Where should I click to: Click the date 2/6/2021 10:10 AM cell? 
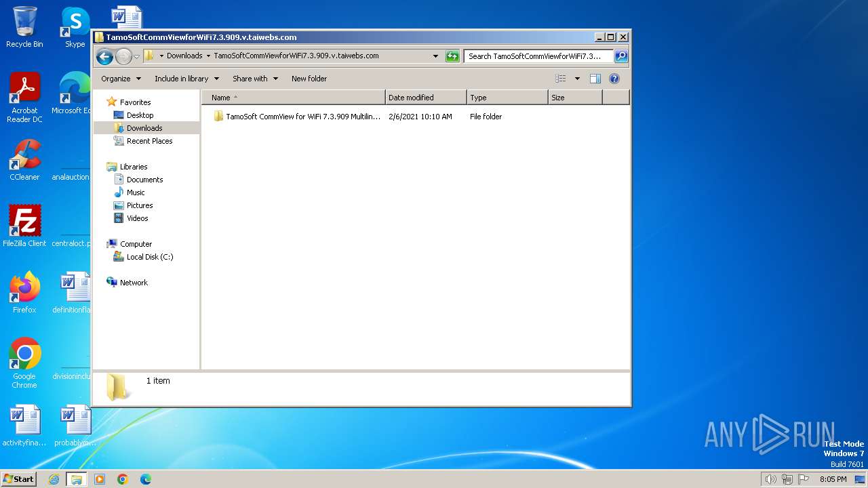tap(420, 117)
